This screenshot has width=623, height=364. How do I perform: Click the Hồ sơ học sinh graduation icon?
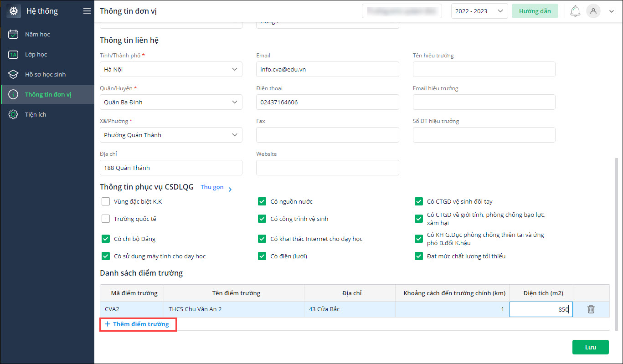point(13,75)
